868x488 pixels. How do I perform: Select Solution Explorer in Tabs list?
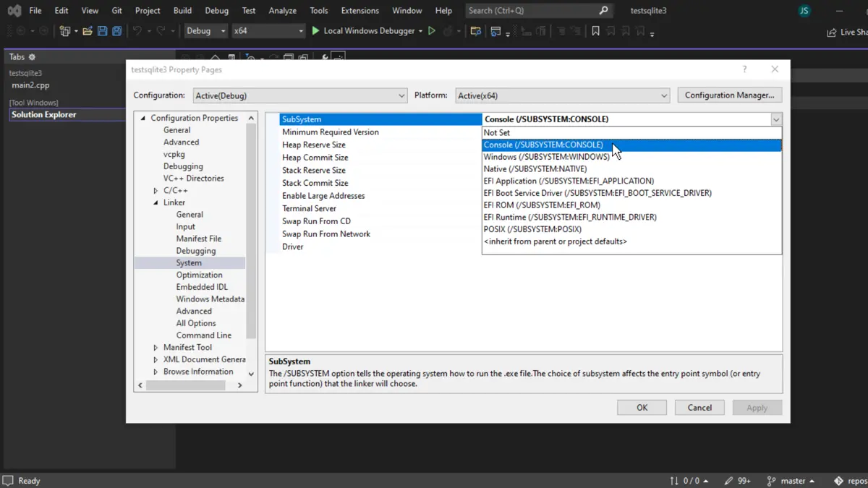tap(67, 115)
